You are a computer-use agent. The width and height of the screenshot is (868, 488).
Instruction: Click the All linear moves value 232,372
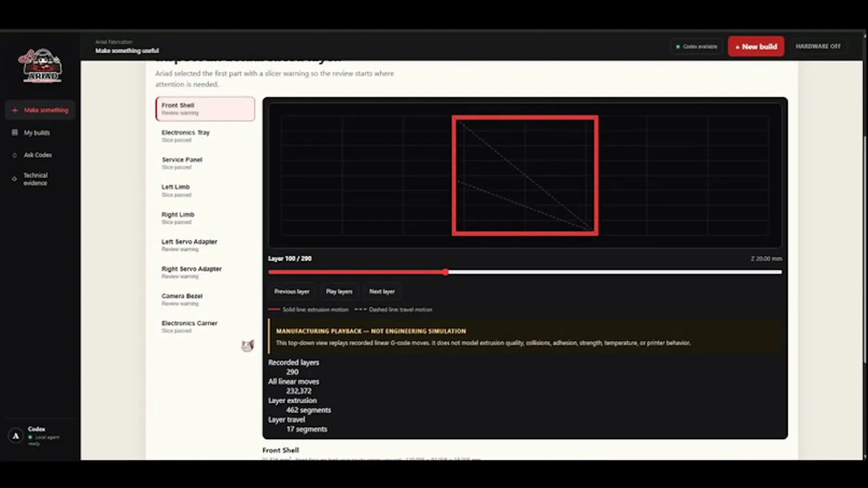[x=299, y=391]
